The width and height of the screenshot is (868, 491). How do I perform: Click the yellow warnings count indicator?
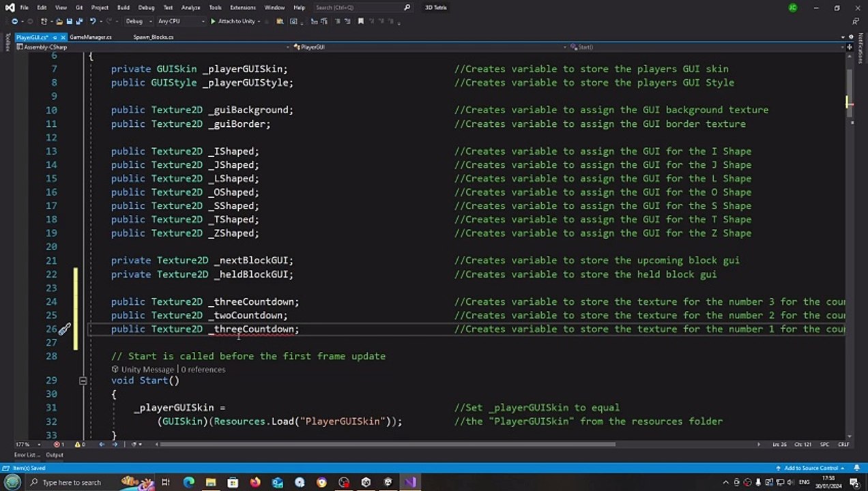[78, 445]
